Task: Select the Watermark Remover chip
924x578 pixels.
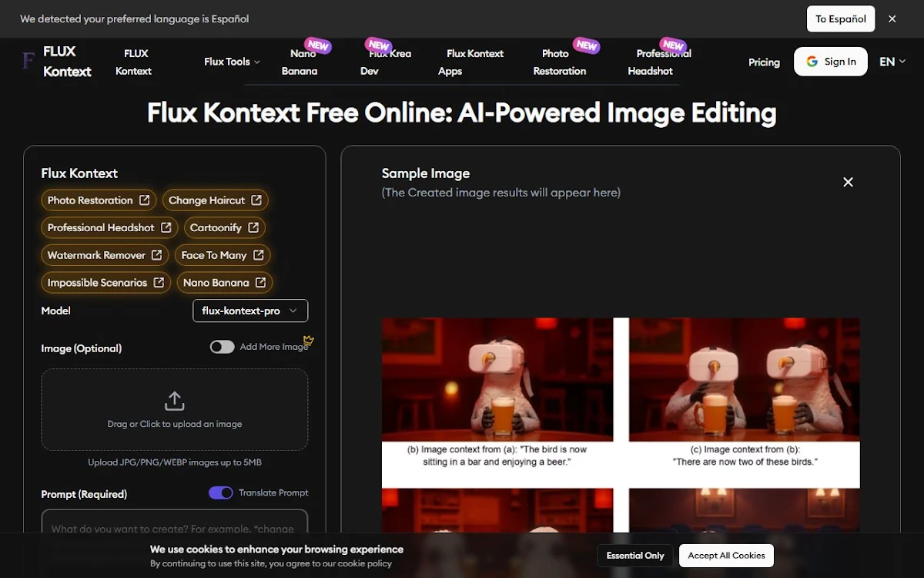Action: [x=105, y=255]
